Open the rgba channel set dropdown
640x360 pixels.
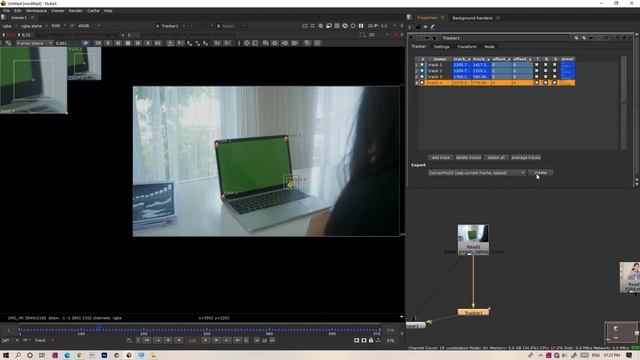pyautogui.click(x=10, y=26)
